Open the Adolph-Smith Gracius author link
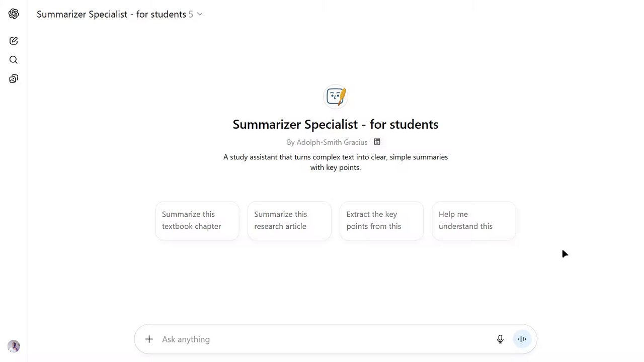644x362 pixels. [332, 142]
